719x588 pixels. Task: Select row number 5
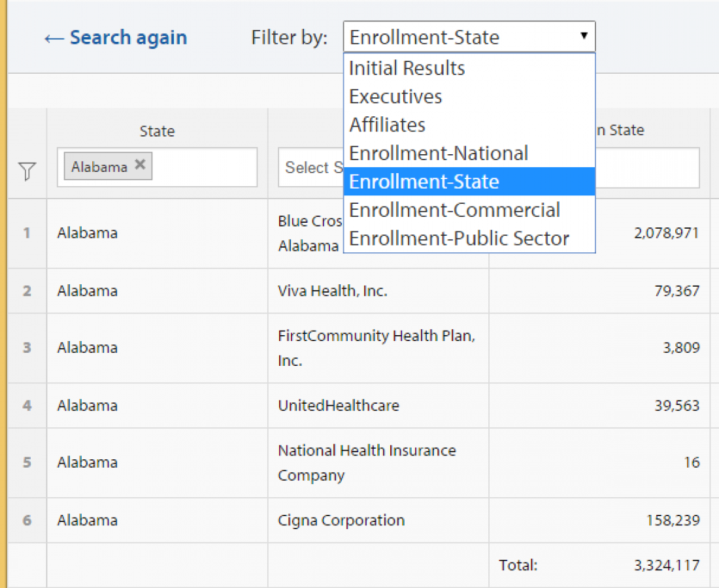pyautogui.click(x=27, y=463)
